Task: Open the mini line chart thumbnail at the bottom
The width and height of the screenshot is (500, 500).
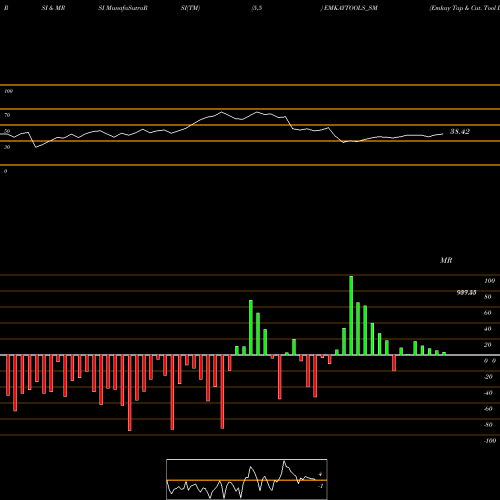Action: [x=247, y=479]
